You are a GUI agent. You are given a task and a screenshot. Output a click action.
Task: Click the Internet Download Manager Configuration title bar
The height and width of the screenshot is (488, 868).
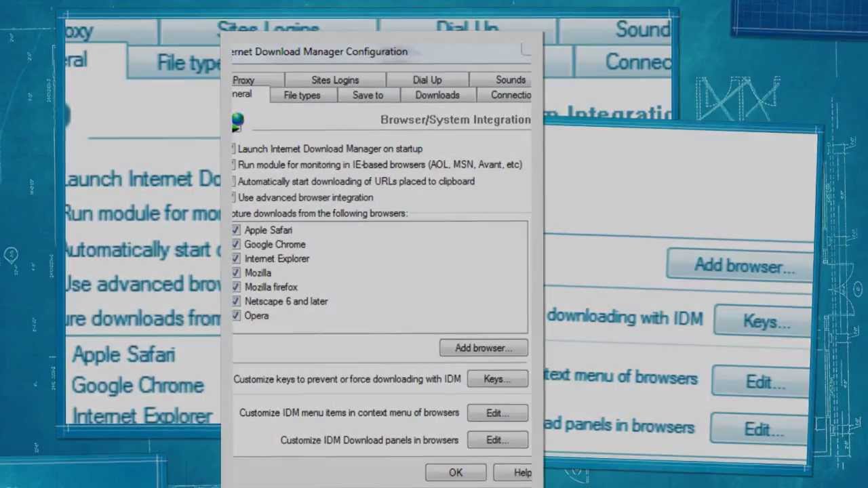(382, 52)
